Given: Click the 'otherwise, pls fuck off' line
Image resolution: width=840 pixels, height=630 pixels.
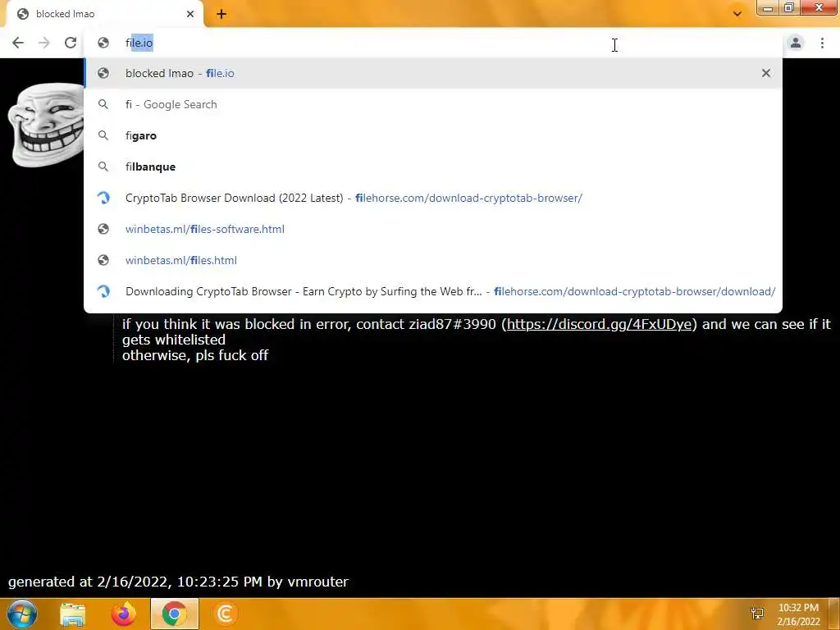Looking at the screenshot, I should point(195,355).
